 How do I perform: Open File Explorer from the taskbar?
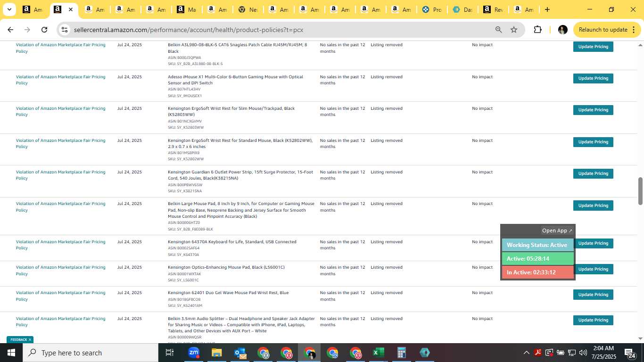click(216, 353)
